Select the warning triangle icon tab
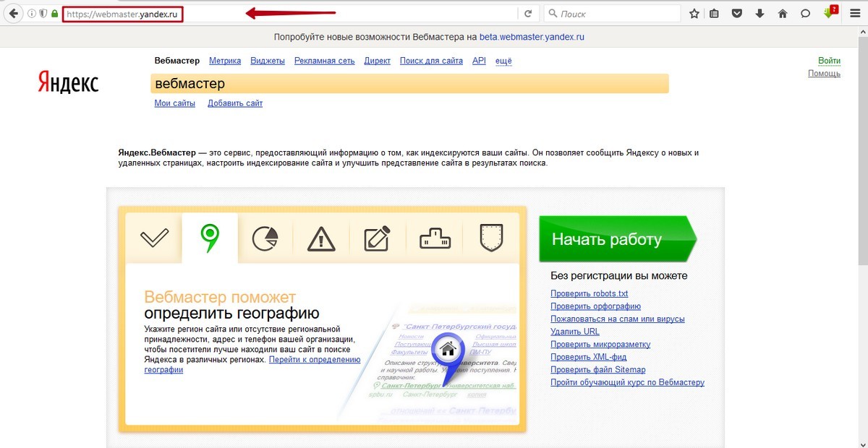The height and width of the screenshot is (448, 868). 321,238
